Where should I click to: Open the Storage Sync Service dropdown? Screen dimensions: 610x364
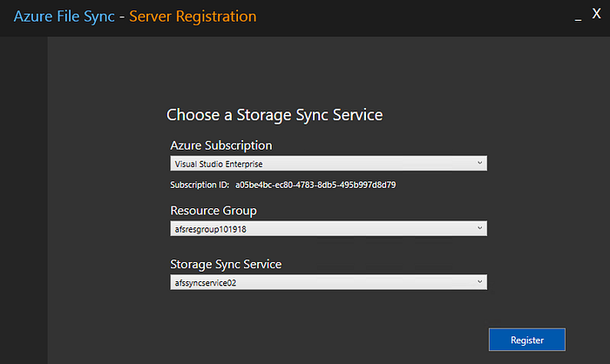[x=328, y=282]
